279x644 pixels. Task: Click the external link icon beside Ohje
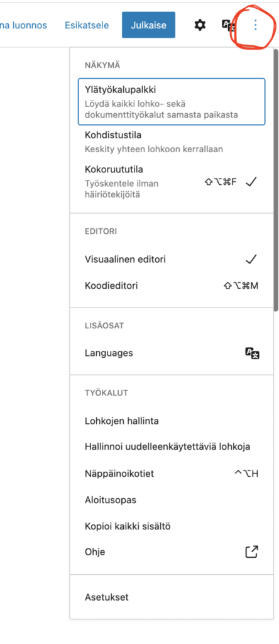click(x=252, y=552)
